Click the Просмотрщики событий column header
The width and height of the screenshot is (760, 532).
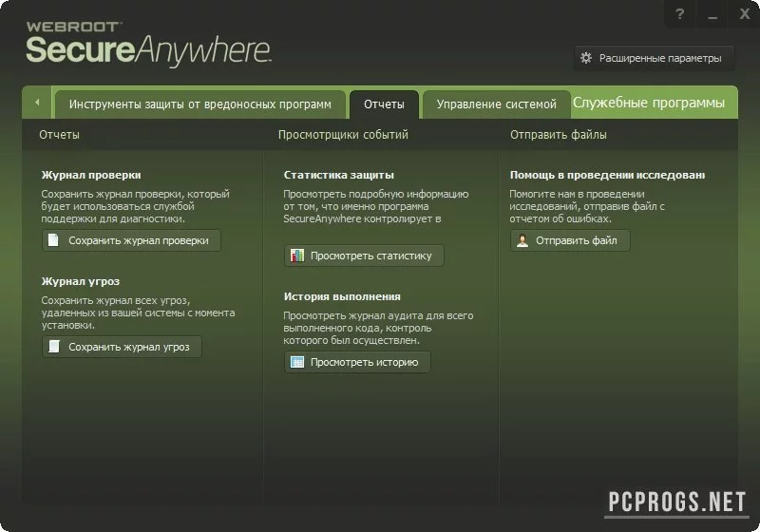[x=343, y=135]
